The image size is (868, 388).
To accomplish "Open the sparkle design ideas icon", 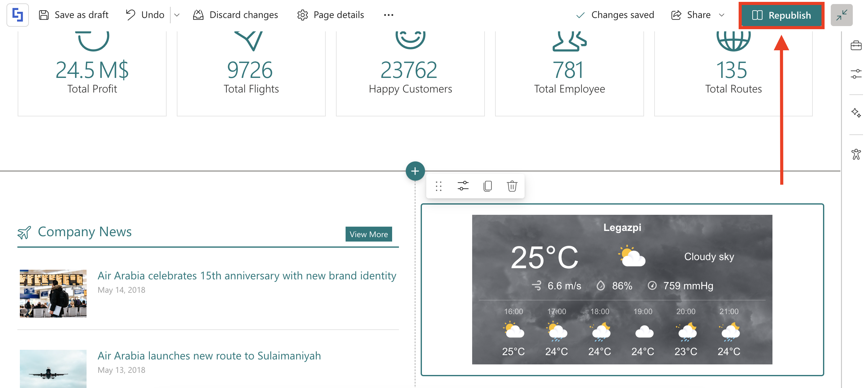I will 856,113.
